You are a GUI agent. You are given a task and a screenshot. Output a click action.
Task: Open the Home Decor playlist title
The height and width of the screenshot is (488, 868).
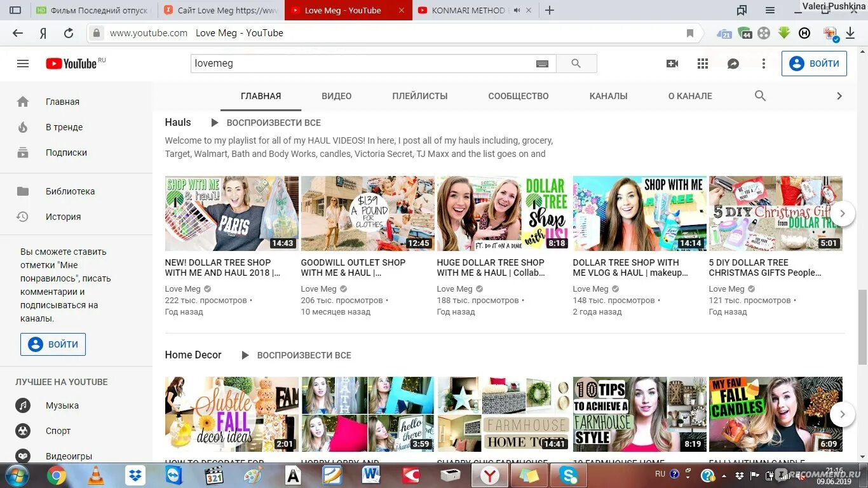[x=193, y=355]
